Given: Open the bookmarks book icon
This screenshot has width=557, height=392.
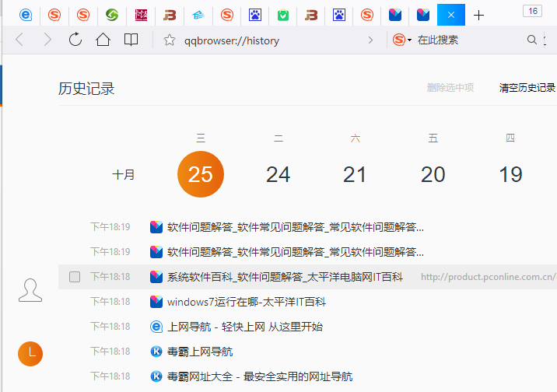Looking at the screenshot, I should pos(131,40).
